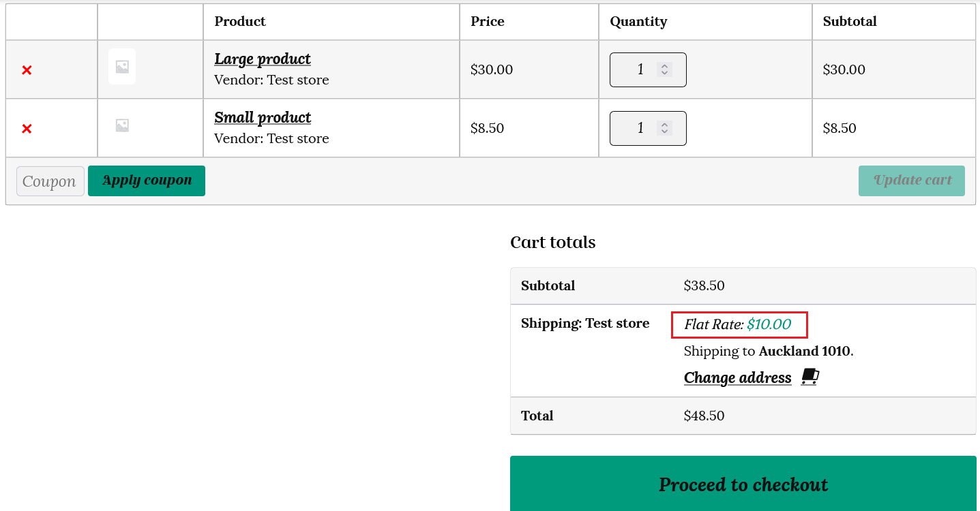
Task: Proceed to checkout
Action: [x=743, y=484]
